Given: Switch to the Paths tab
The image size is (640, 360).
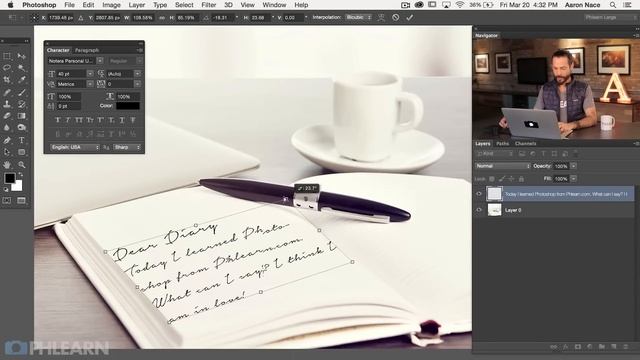Looking at the screenshot, I should tap(502, 144).
